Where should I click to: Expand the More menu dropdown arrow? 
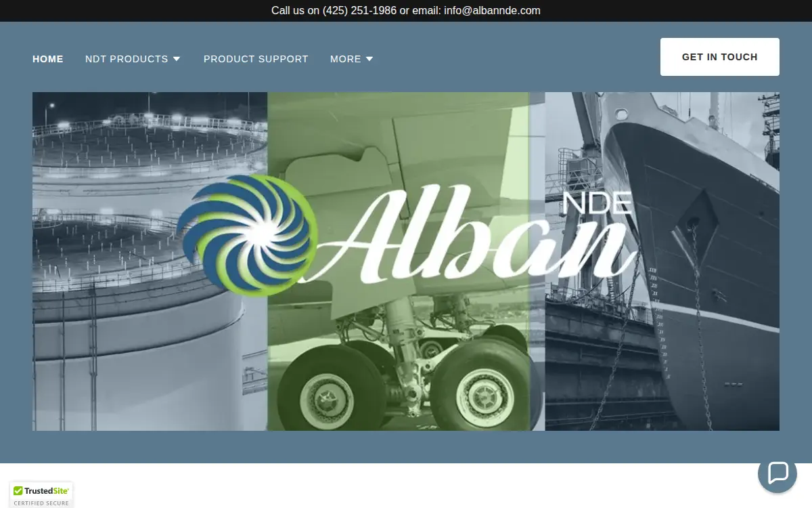[369, 59]
